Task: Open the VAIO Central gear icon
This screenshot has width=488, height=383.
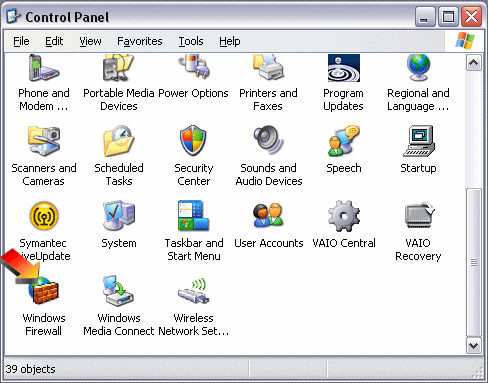Action: click(x=344, y=216)
